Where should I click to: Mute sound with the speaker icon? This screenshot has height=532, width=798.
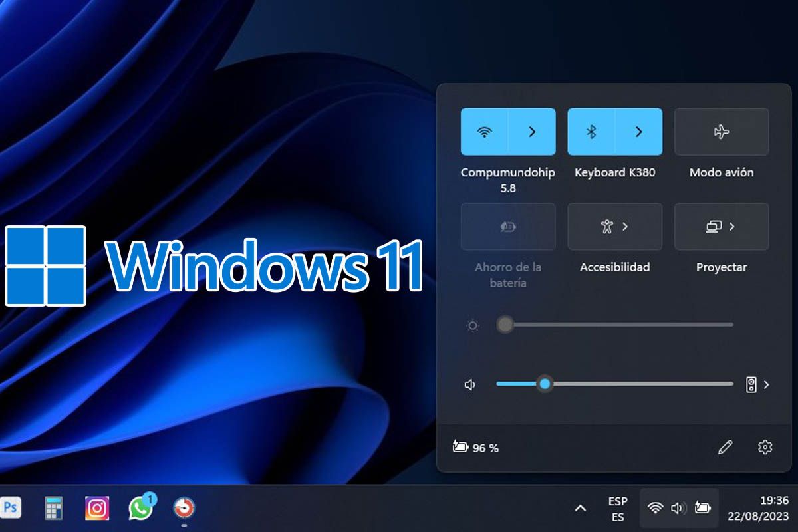click(x=470, y=384)
